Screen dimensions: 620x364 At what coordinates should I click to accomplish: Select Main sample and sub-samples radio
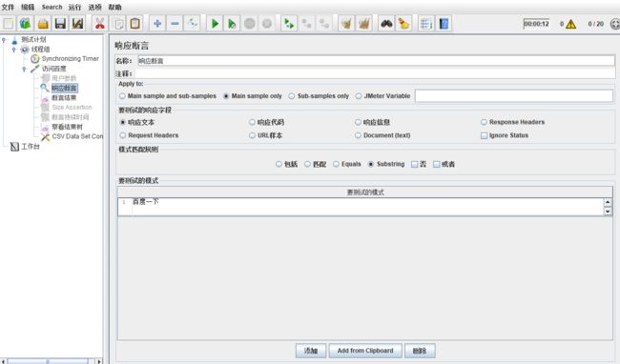tap(122, 96)
